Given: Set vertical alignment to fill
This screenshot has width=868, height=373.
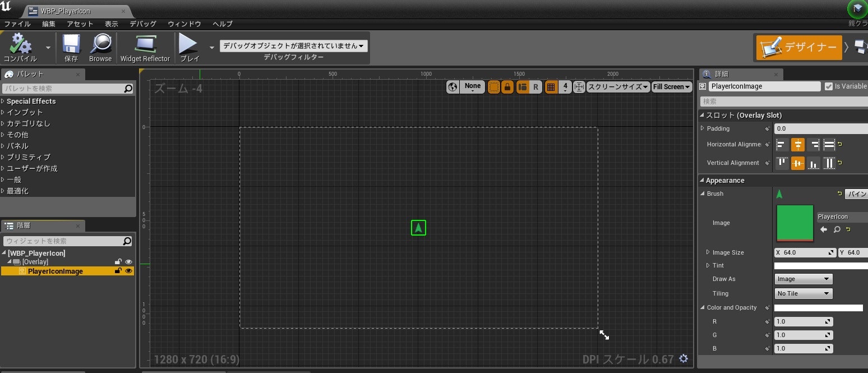Looking at the screenshot, I should pyautogui.click(x=829, y=163).
